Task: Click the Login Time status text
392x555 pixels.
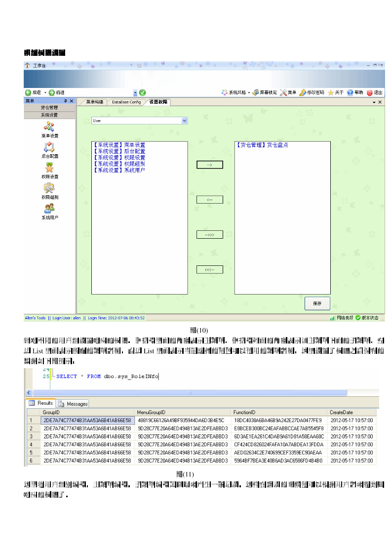Action: coord(117,318)
